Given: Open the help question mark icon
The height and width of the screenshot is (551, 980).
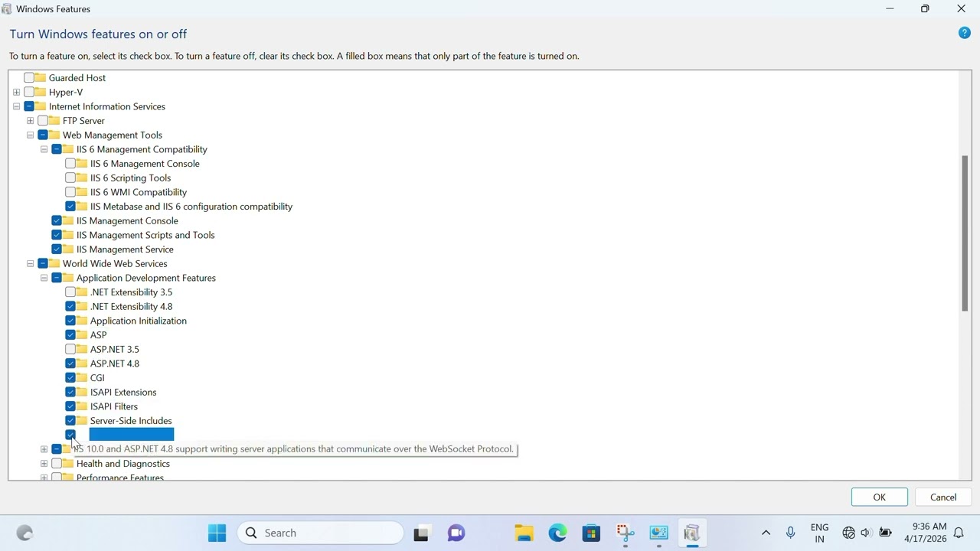Looking at the screenshot, I should [965, 33].
